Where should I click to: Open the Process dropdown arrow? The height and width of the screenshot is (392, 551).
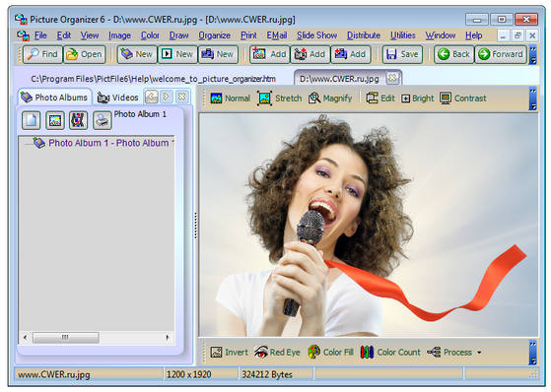coord(479,352)
